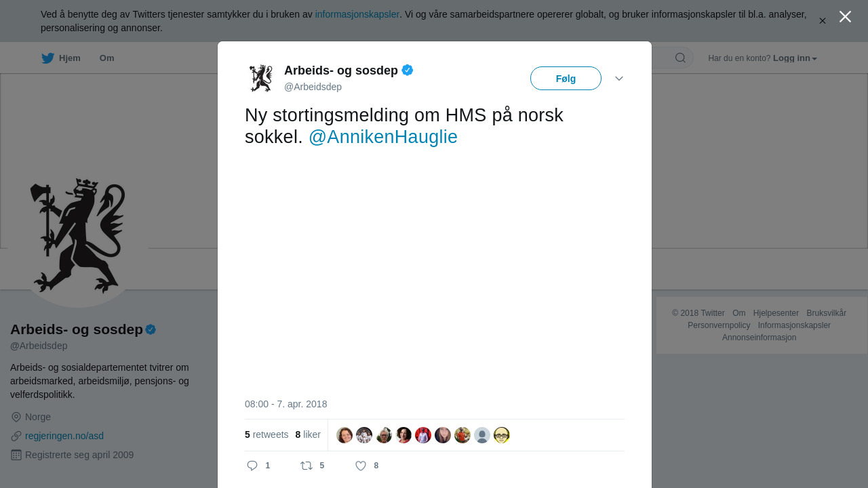Click the search magnifier icon
The image size is (868, 488).
[x=680, y=58]
